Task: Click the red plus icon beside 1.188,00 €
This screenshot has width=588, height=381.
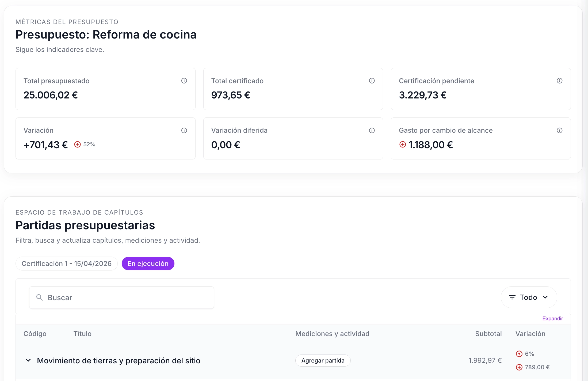Action: tap(402, 144)
